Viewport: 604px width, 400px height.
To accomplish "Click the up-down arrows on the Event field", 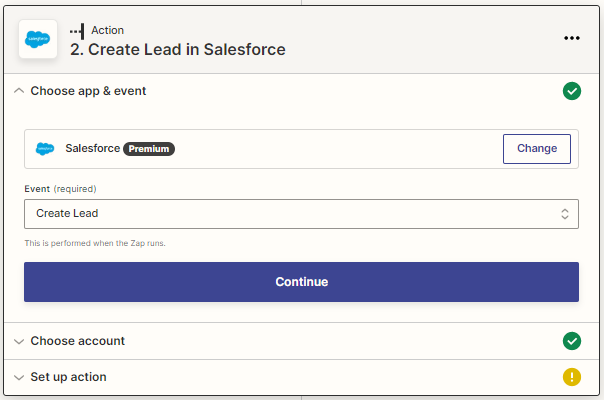I will pos(565,214).
